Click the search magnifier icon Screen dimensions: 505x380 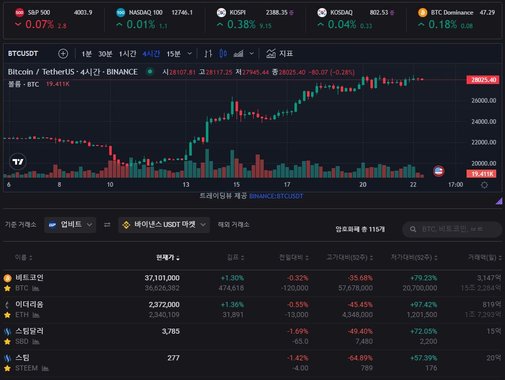pyautogui.click(x=413, y=229)
